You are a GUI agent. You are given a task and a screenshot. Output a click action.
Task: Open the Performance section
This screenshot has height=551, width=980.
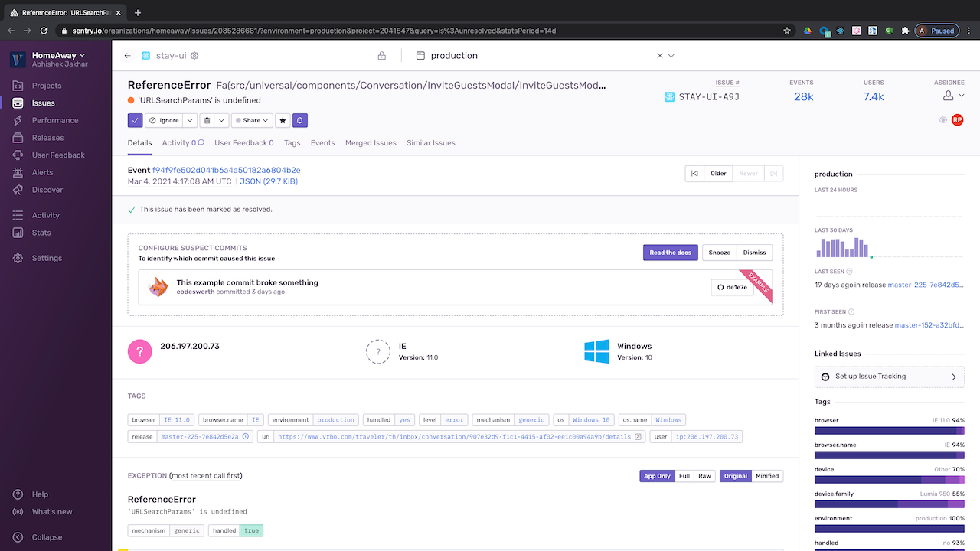tap(55, 120)
